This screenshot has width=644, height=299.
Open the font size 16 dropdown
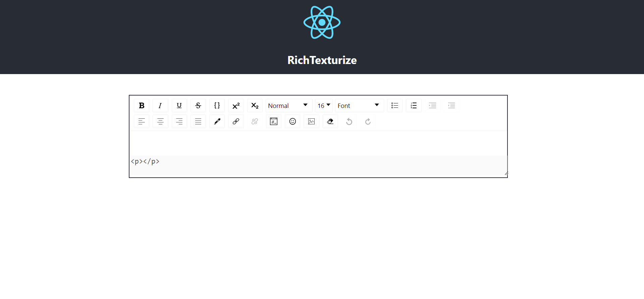(x=324, y=106)
